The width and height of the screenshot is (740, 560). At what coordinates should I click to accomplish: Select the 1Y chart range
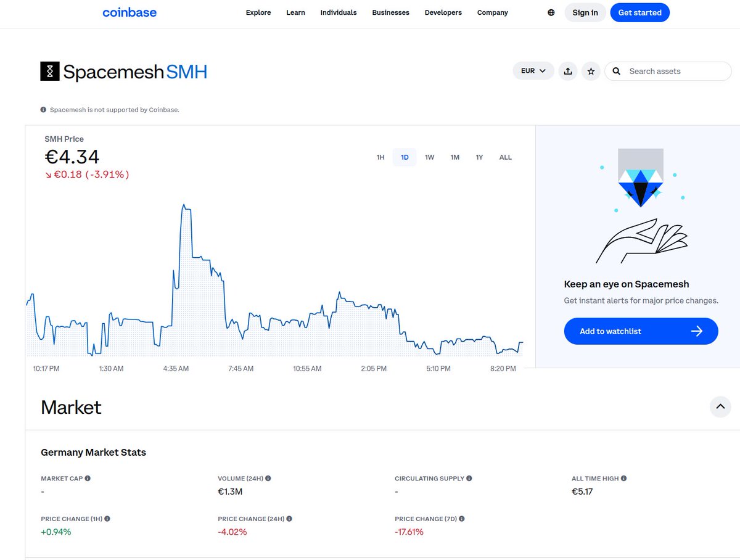479,157
